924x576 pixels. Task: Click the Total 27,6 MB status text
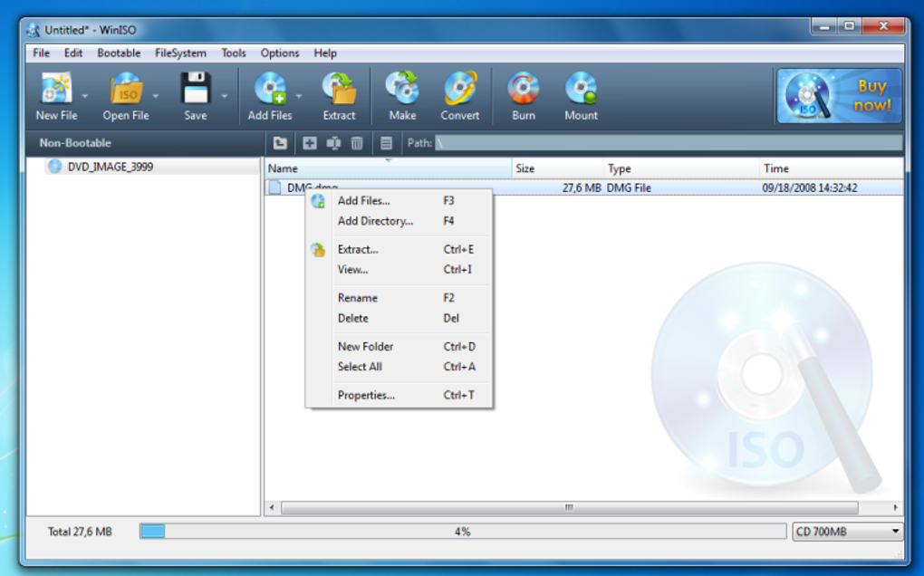[80, 532]
